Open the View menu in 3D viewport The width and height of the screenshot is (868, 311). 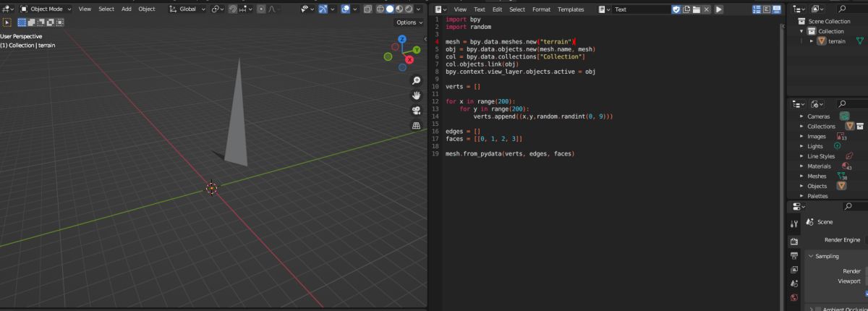pos(85,9)
